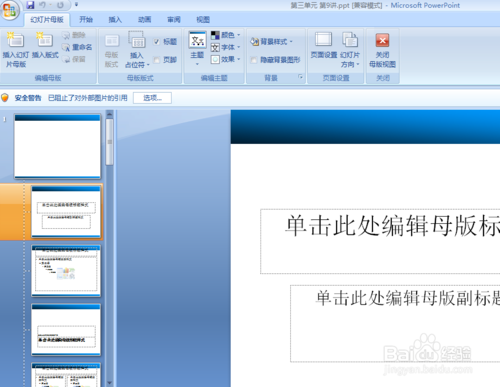The image size is (500, 387).
Task: Open the 开始 ribbon tab
Action: coord(86,20)
